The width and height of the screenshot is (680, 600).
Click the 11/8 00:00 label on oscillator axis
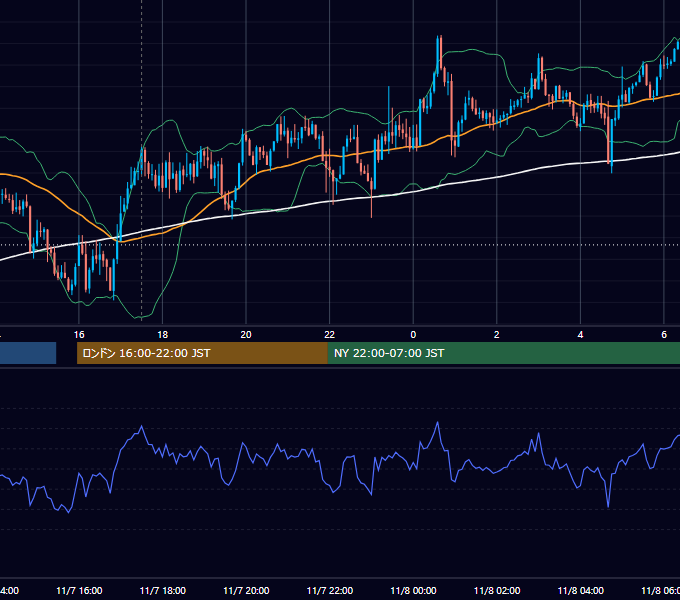coord(413,591)
